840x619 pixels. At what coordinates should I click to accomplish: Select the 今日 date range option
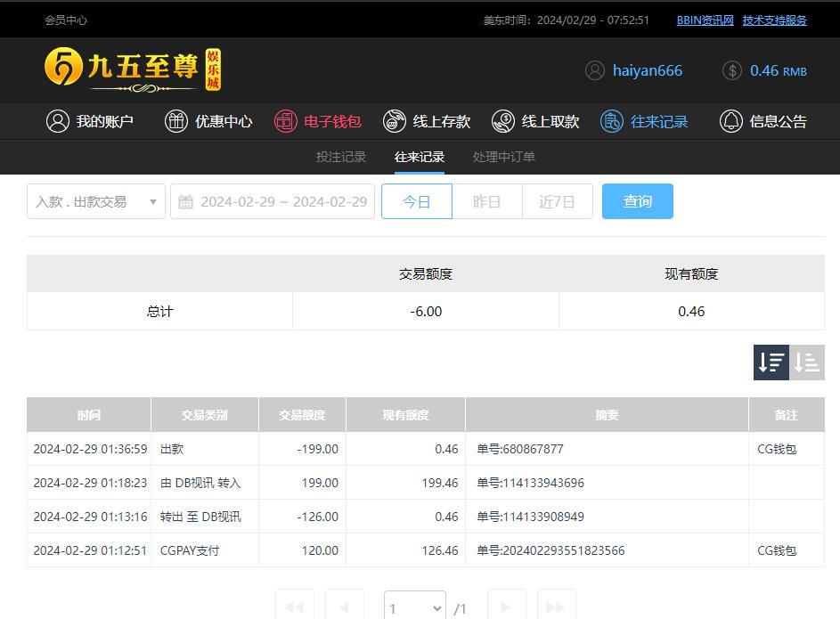click(416, 201)
